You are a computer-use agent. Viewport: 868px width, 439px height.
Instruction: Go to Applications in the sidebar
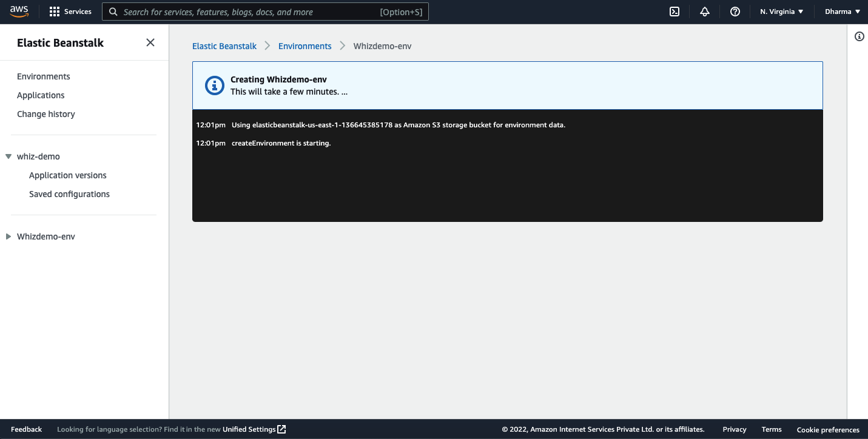pos(41,95)
